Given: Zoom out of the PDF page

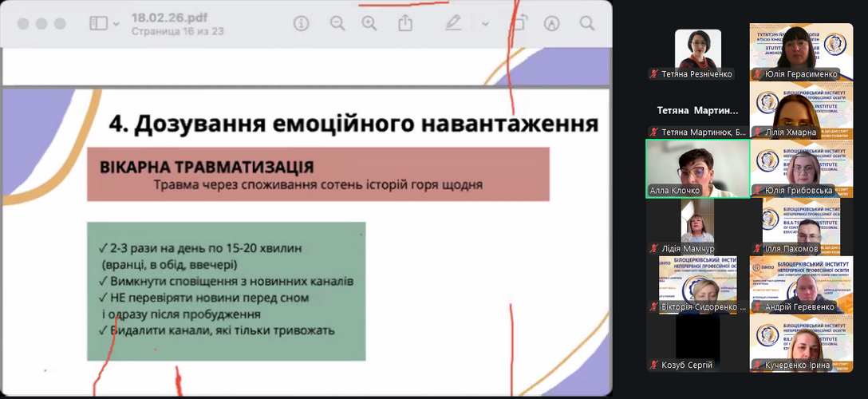Looking at the screenshot, I should click(337, 24).
